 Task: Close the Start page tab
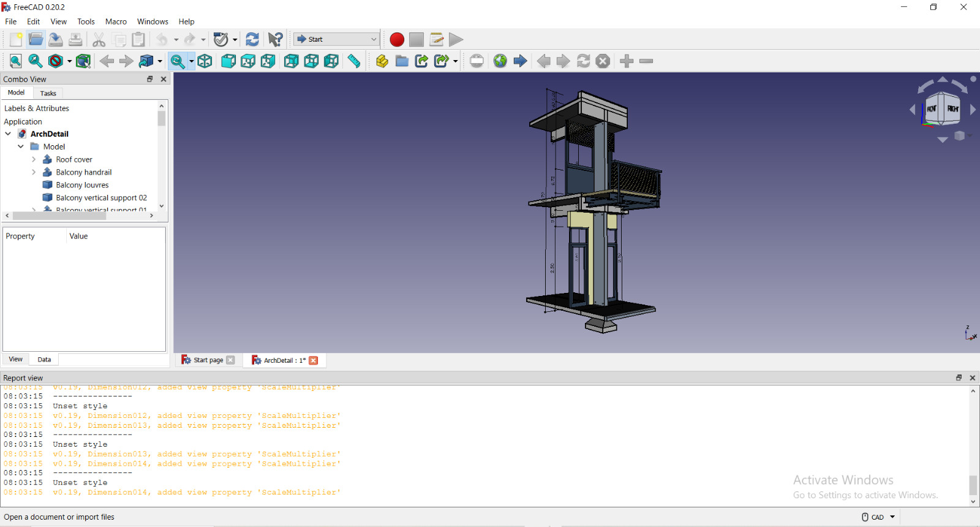point(230,360)
